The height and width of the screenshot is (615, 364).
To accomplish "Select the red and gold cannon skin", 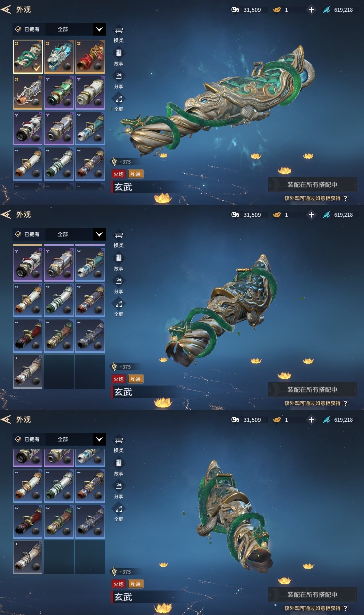I will pos(90,57).
